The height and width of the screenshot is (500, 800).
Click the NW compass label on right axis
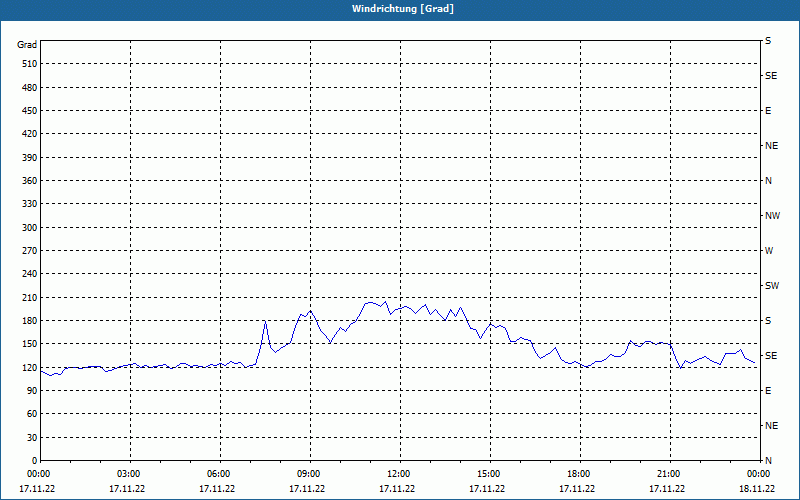[772, 216]
